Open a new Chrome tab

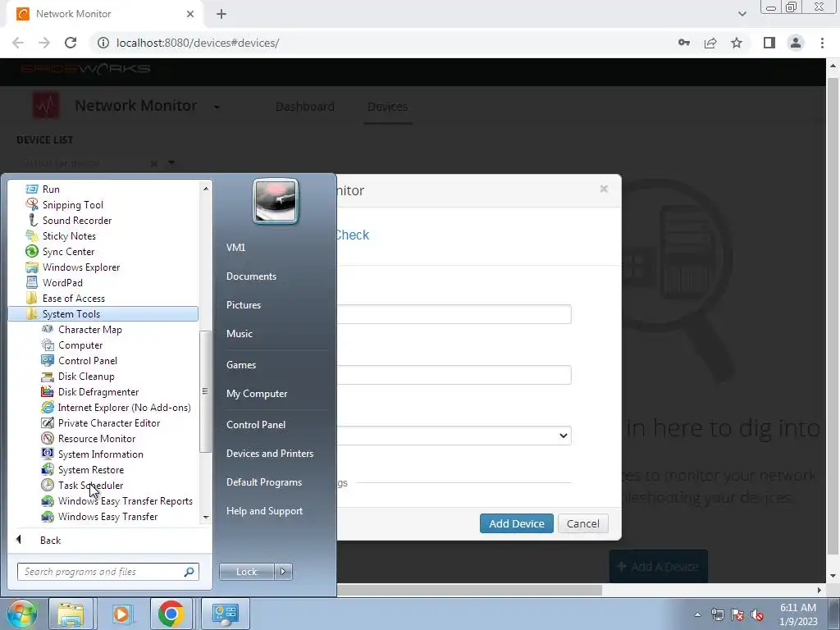pos(221,14)
